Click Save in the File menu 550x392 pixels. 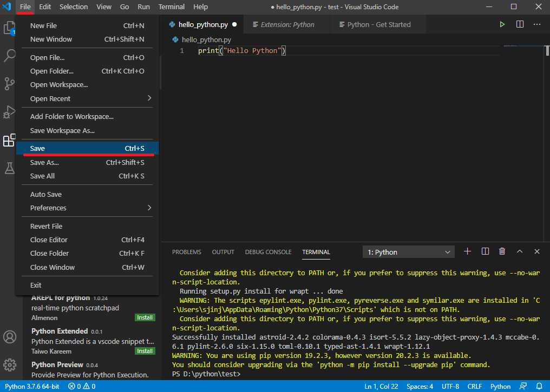[87, 148]
